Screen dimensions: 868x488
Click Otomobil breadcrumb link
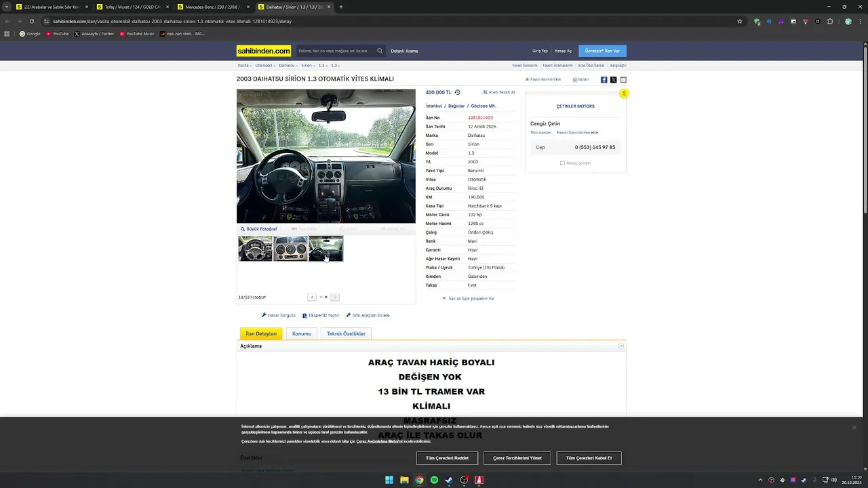264,66
